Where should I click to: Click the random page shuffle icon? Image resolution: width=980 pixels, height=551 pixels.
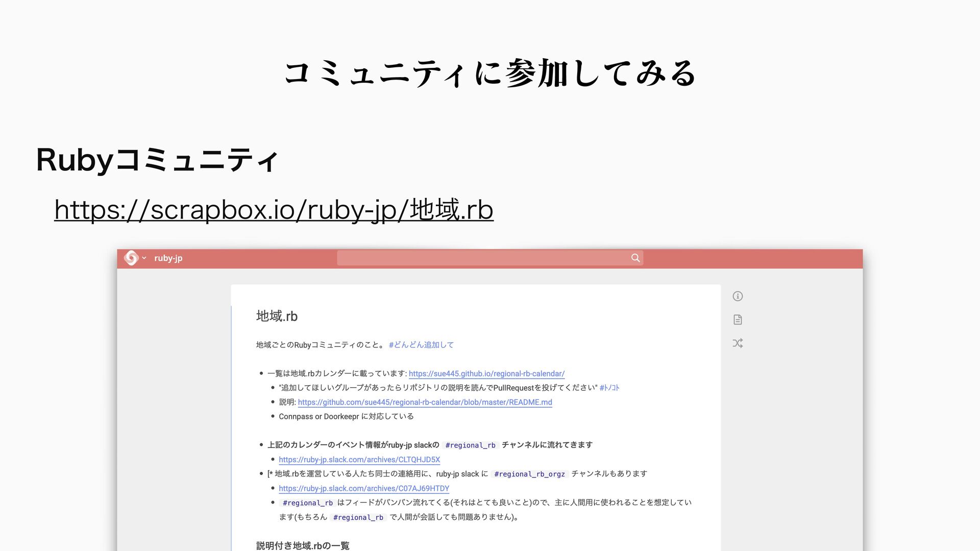(738, 343)
